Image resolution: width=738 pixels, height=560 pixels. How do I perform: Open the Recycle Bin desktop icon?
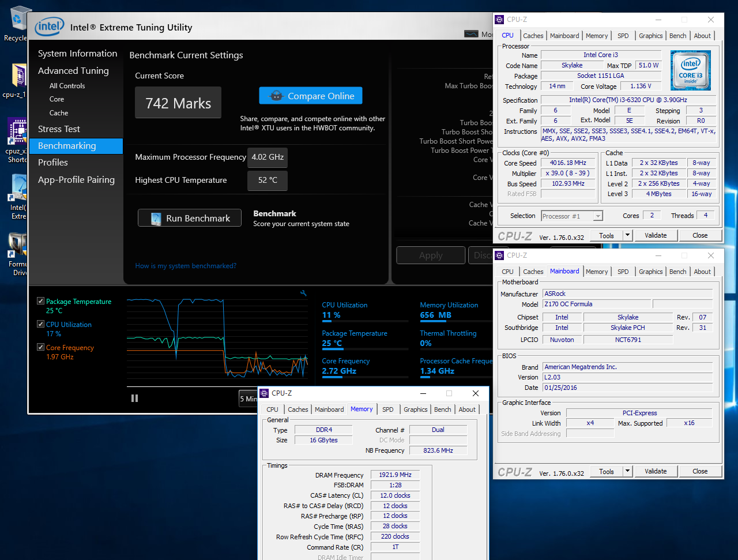point(17,23)
